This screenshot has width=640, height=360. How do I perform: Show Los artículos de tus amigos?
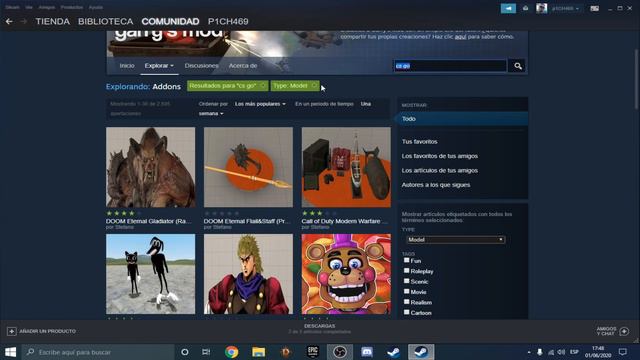click(x=440, y=170)
